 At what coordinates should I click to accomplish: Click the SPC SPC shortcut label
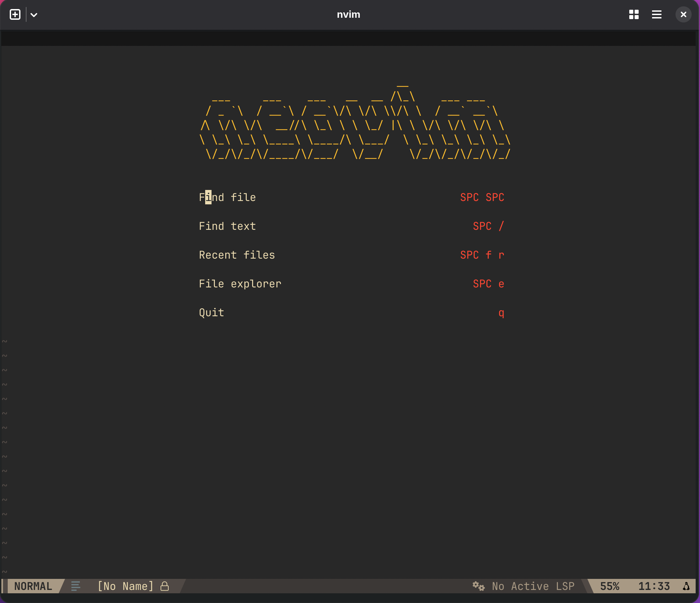point(482,197)
